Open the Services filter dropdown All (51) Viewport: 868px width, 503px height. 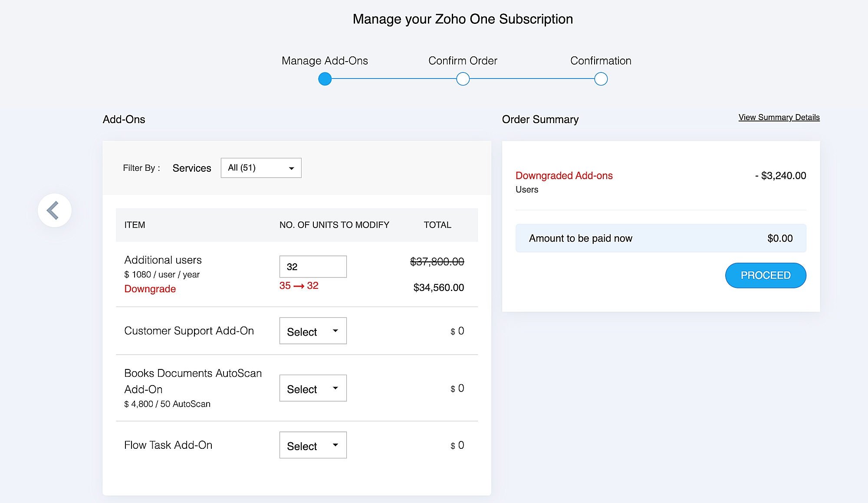click(x=261, y=168)
